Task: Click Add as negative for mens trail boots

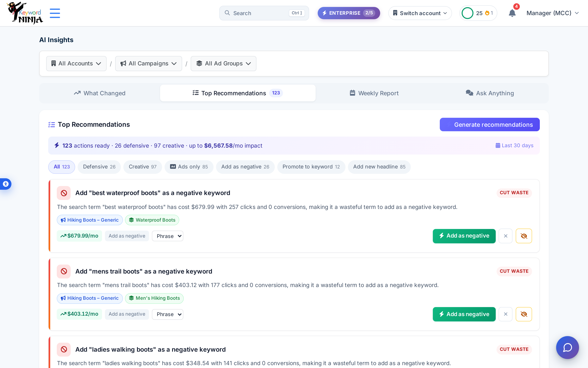Action: 464,314
